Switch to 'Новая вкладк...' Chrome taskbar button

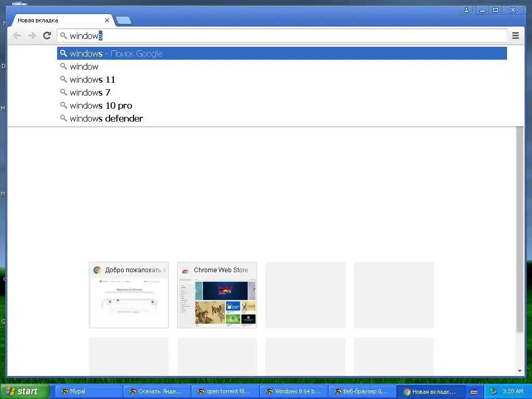click(431, 391)
